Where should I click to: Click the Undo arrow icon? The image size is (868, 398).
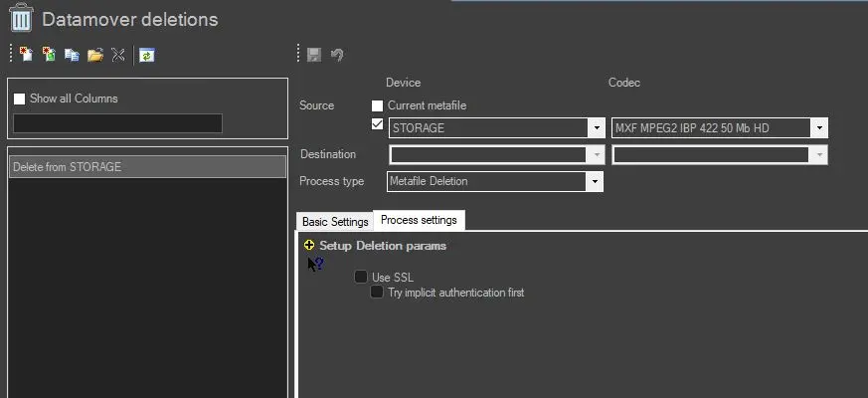(x=337, y=55)
